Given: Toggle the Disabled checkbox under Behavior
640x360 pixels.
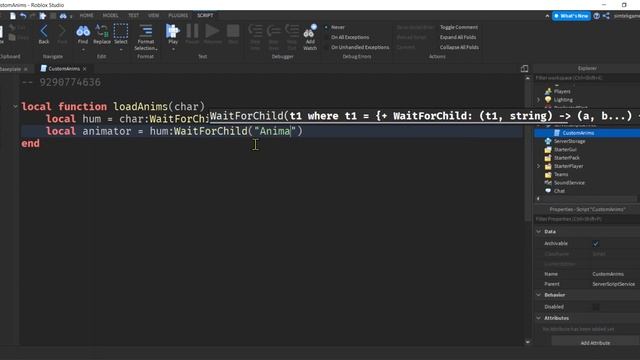Looking at the screenshot, I should (x=596, y=307).
